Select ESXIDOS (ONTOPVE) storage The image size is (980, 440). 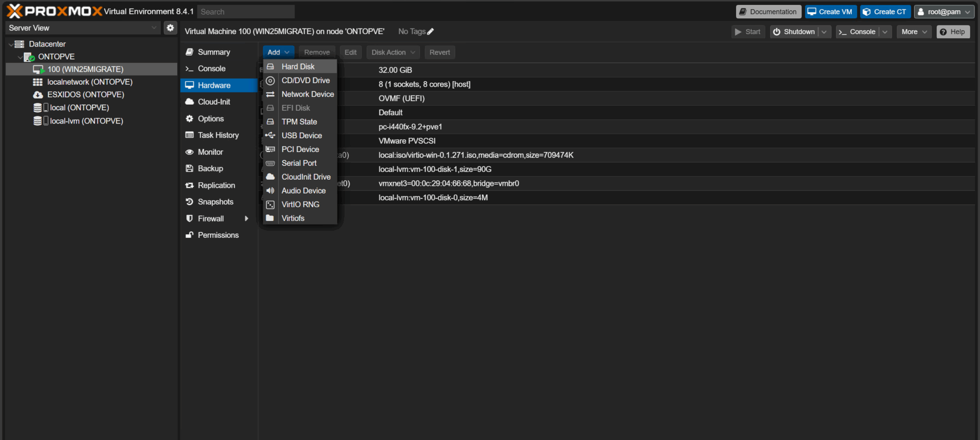point(91,94)
